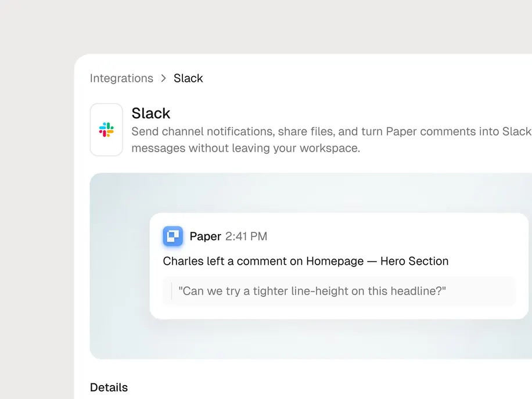This screenshot has height=399, width=532.
Task: Click 'Charles left a comment on Homepage' message
Action: pos(305,261)
